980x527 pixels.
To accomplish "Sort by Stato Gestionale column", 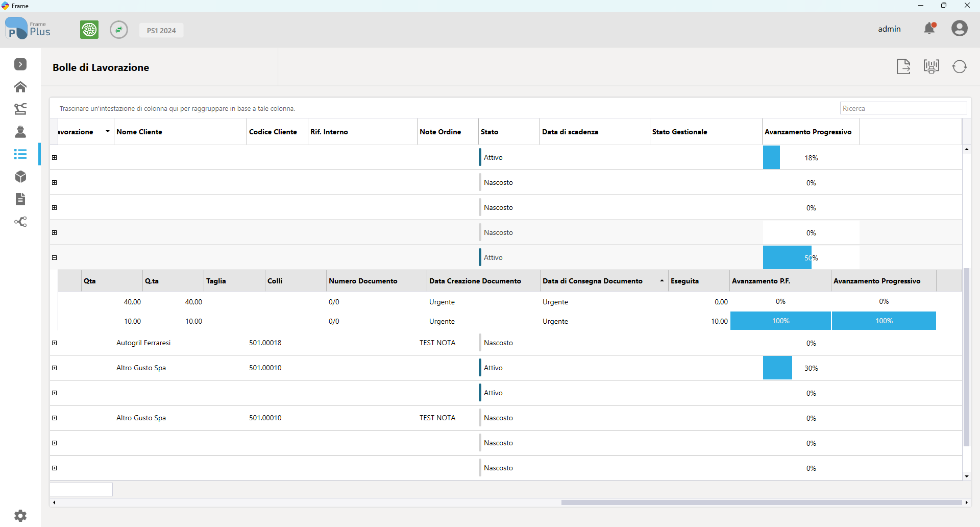I will [706, 132].
